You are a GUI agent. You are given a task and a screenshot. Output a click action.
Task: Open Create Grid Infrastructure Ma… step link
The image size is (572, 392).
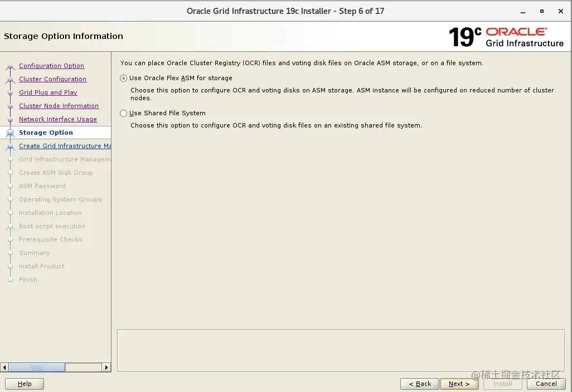coord(65,146)
